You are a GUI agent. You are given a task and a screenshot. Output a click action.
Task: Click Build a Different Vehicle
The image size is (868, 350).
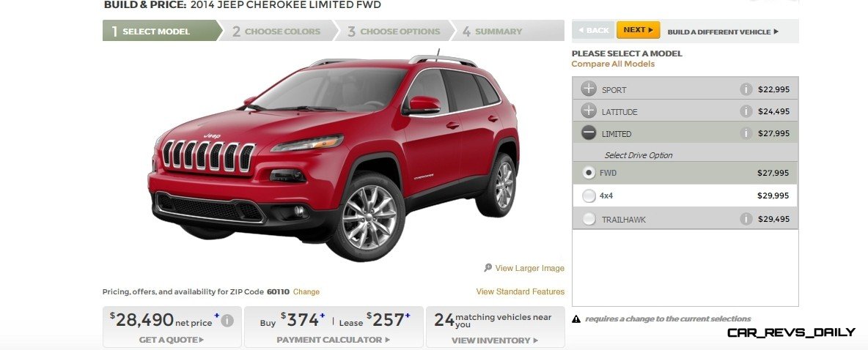(x=723, y=31)
